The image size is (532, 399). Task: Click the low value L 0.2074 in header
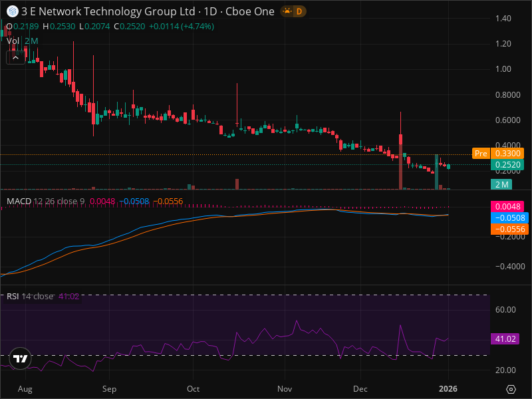[x=94, y=27]
